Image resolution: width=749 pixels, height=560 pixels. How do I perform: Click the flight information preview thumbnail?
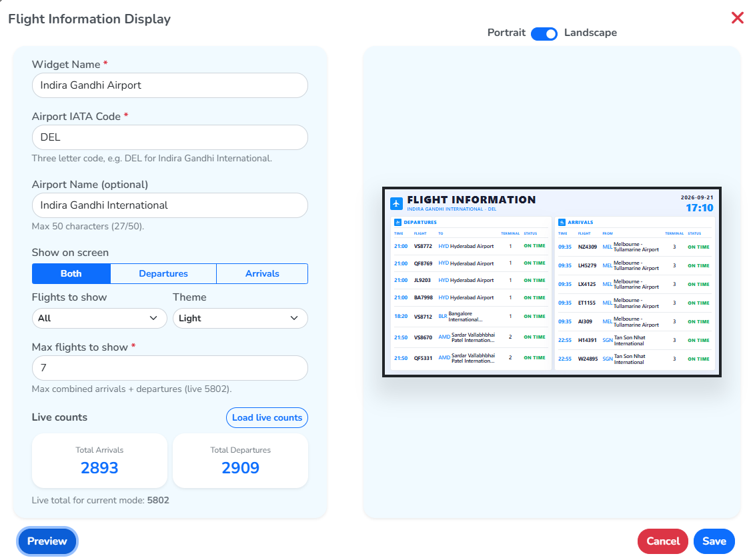tap(552, 282)
